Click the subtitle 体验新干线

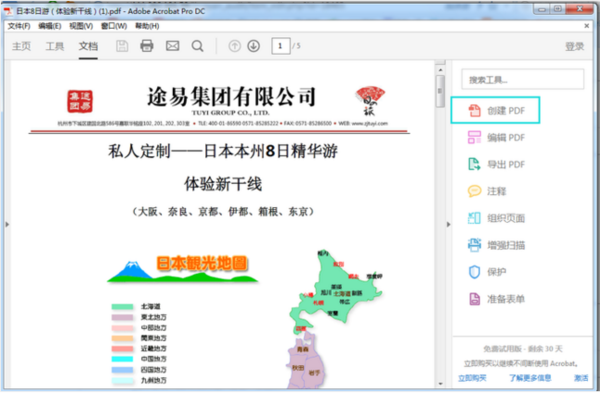[x=223, y=184]
